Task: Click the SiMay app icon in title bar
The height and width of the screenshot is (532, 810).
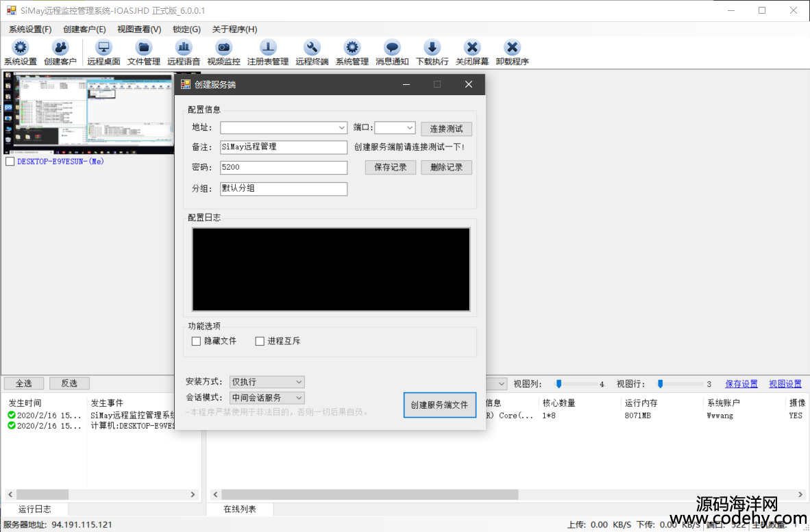Action: coord(12,10)
